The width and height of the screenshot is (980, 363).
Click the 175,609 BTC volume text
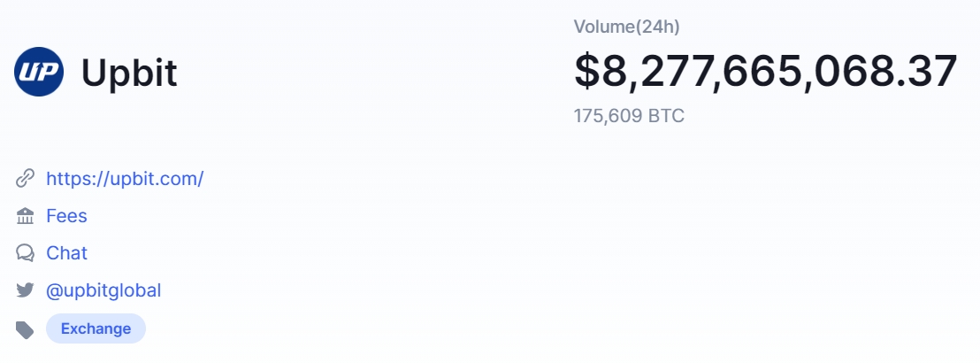pyautogui.click(x=630, y=116)
